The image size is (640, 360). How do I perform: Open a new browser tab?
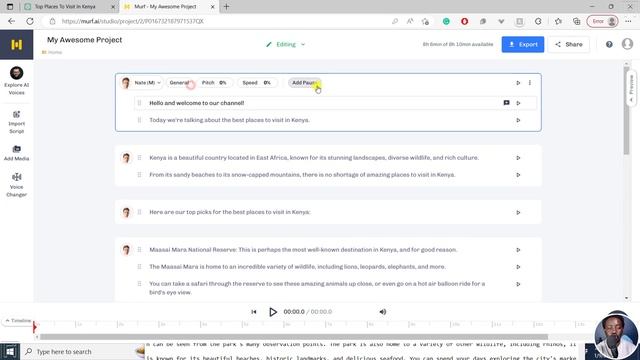pos(227,7)
